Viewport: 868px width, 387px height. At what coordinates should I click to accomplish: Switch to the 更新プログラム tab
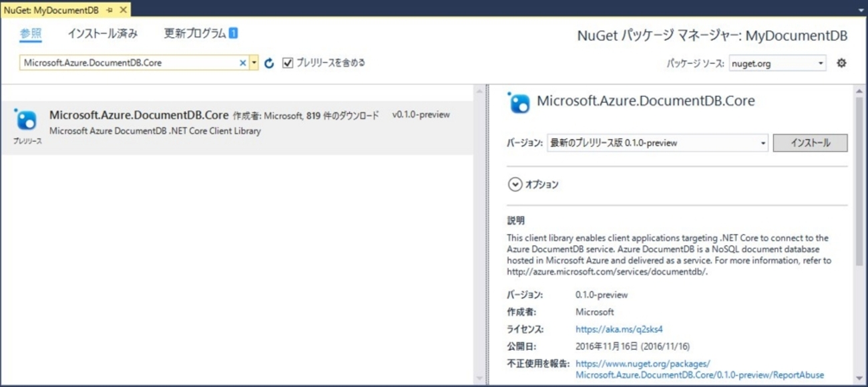click(196, 33)
